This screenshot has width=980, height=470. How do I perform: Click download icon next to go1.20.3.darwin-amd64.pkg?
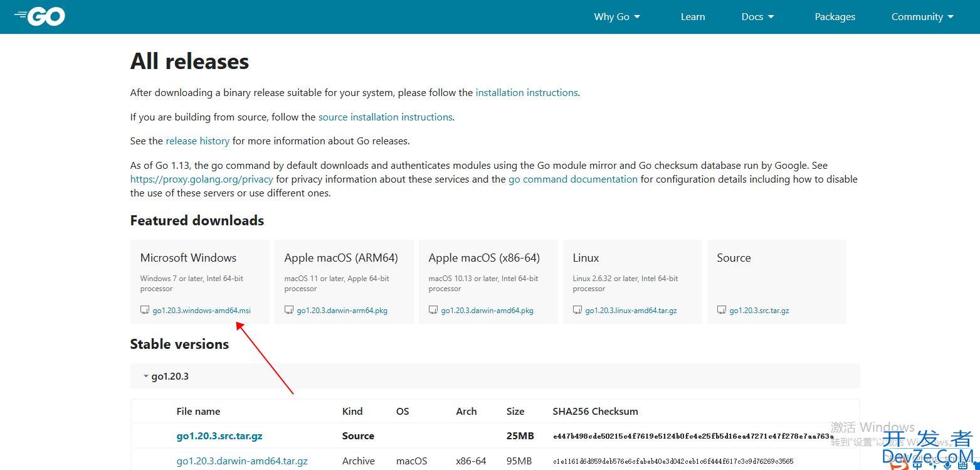tap(433, 310)
